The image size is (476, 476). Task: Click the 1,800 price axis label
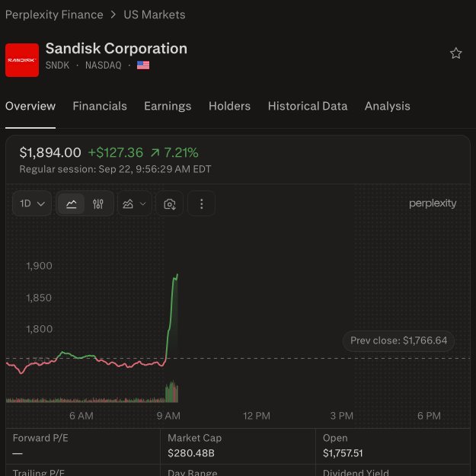pyautogui.click(x=40, y=329)
